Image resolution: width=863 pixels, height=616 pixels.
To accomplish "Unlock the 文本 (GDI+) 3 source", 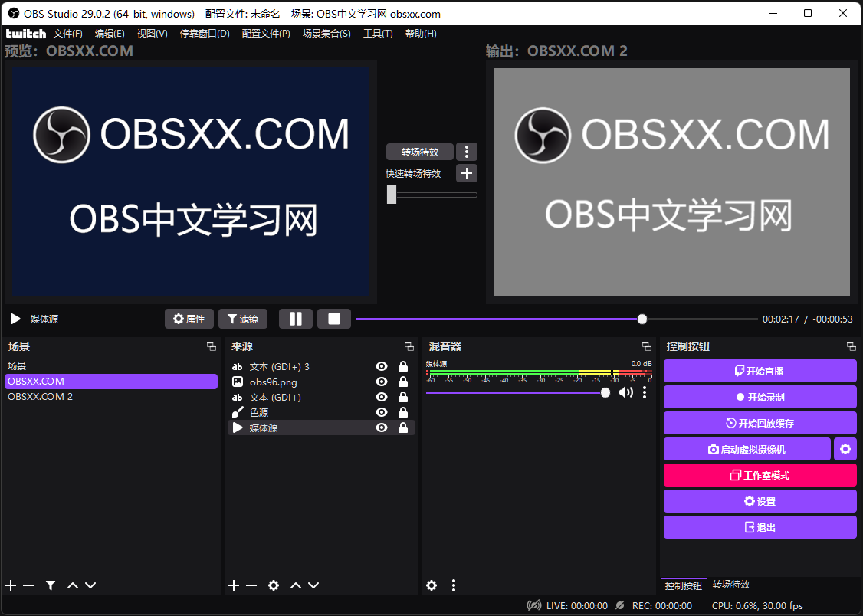I will pyautogui.click(x=403, y=366).
